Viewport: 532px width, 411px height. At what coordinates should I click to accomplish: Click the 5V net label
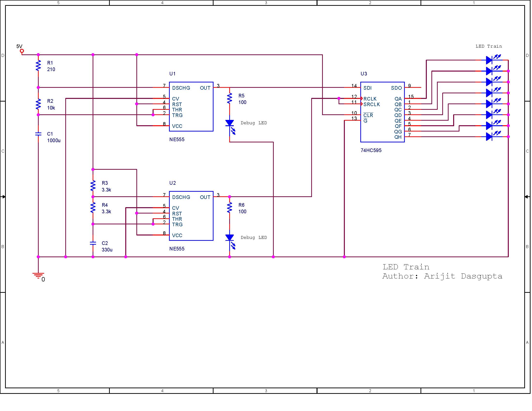pyautogui.click(x=20, y=46)
